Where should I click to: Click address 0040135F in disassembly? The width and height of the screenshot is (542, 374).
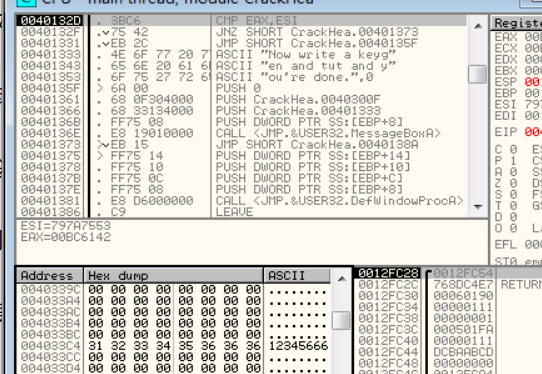pos(50,88)
